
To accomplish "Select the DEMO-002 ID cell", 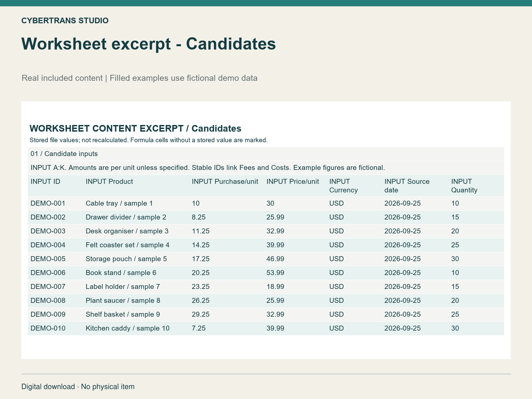I will [48, 217].
